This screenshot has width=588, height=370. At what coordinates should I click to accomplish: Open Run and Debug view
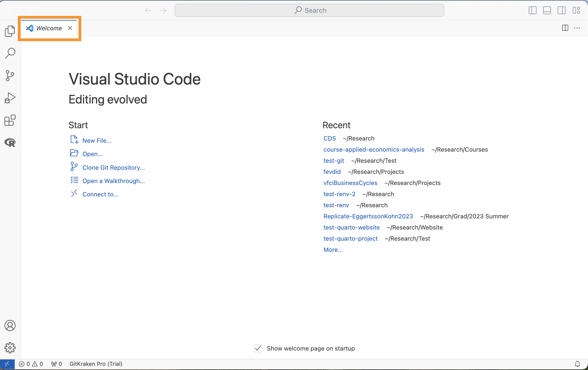(10, 98)
